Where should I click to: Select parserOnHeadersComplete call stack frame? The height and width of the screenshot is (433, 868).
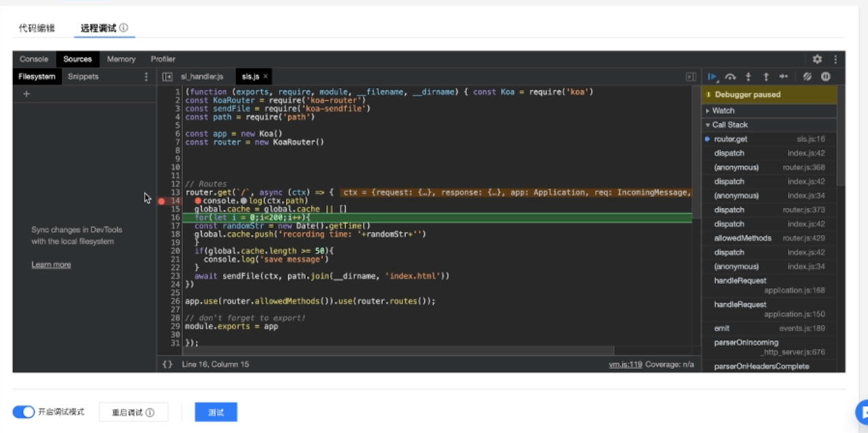(x=768, y=367)
